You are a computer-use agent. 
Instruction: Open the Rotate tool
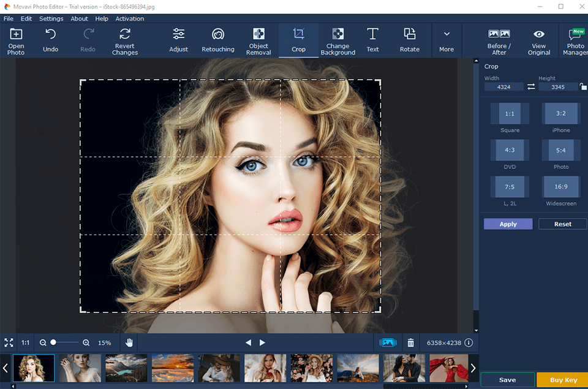pos(409,40)
